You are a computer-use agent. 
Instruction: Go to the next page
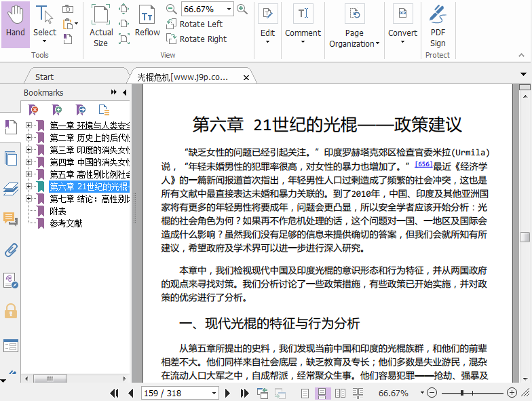click(228, 393)
